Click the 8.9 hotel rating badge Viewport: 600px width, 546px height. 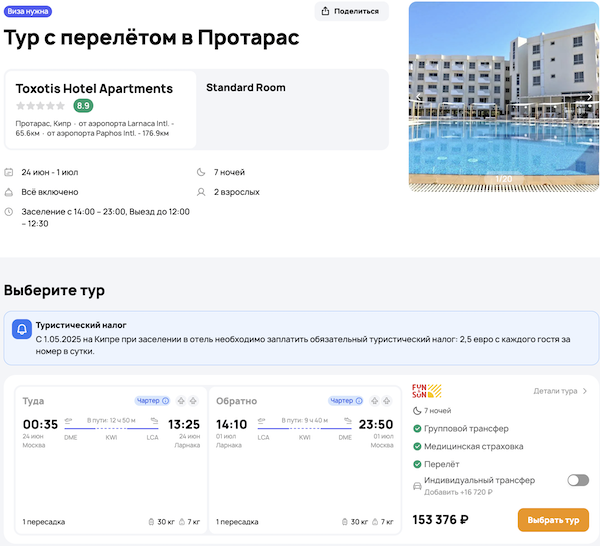point(83,106)
